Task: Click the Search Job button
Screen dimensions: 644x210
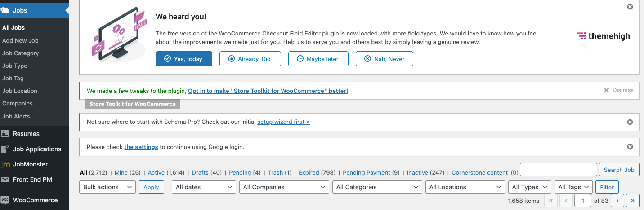Action: (619, 170)
